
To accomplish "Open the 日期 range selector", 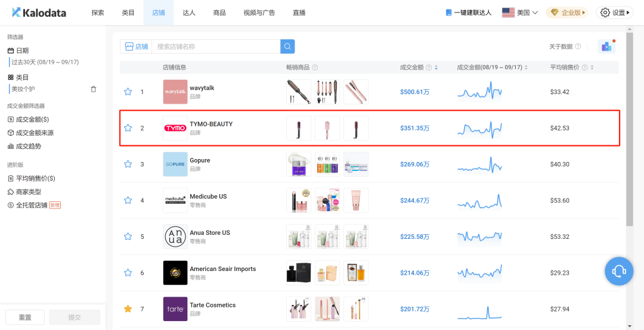I will 45,62.
